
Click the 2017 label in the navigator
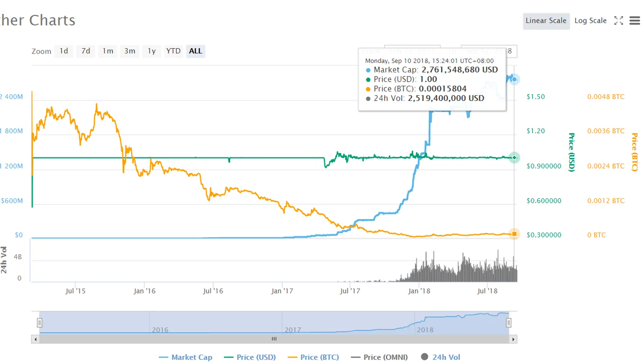click(x=293, y=330)
